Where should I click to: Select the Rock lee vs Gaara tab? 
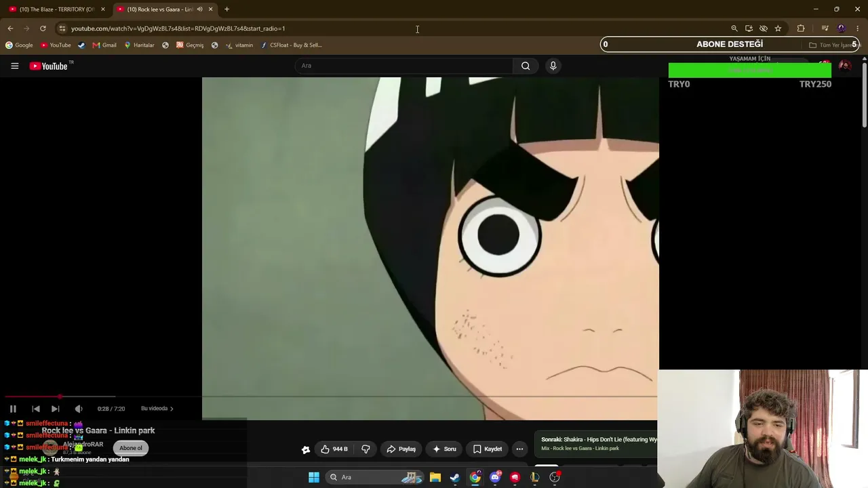161,9
